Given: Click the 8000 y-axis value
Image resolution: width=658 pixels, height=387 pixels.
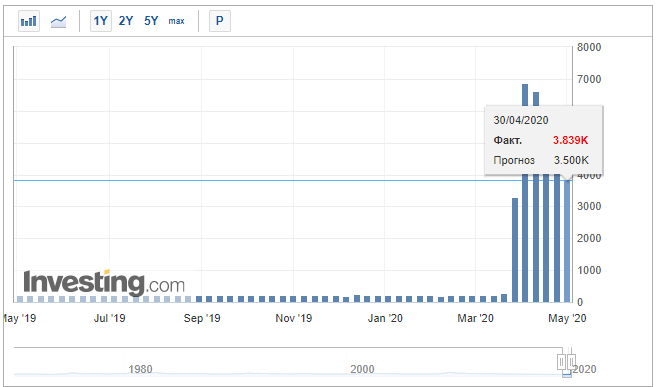Looking at the screenshot, I should (589, 47).
